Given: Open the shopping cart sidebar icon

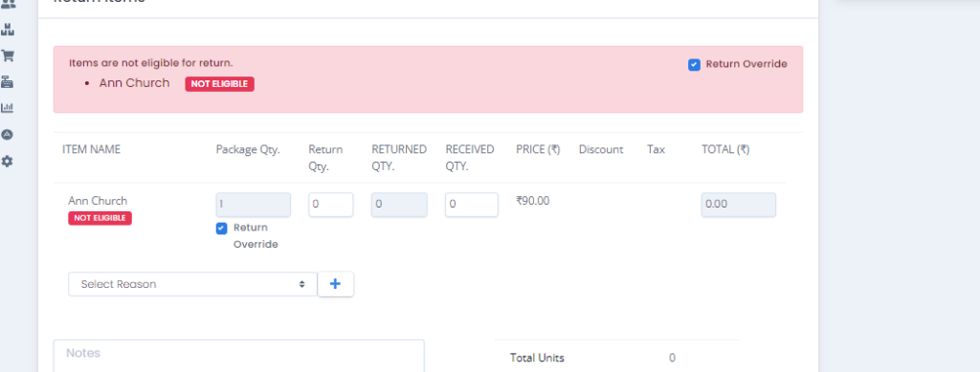Looking at the screenshot, I should pyautogui.click(x=8, y=55).
